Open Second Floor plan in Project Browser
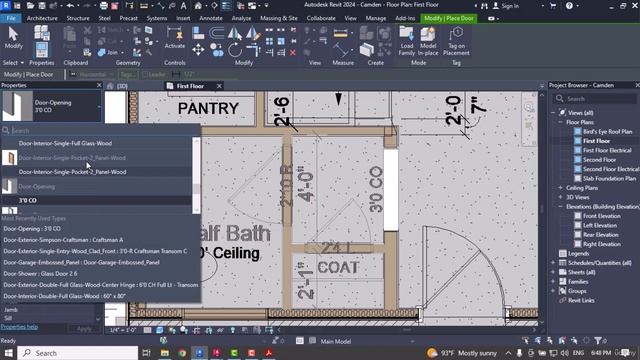This screenshot has height=360, width=640. (x=599, y=160)
